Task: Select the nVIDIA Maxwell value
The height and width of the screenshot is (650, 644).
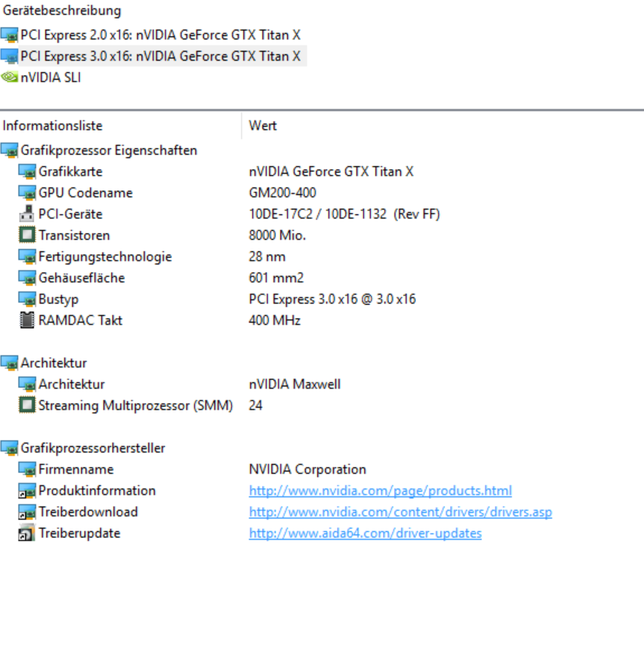Action: point(295,384)
